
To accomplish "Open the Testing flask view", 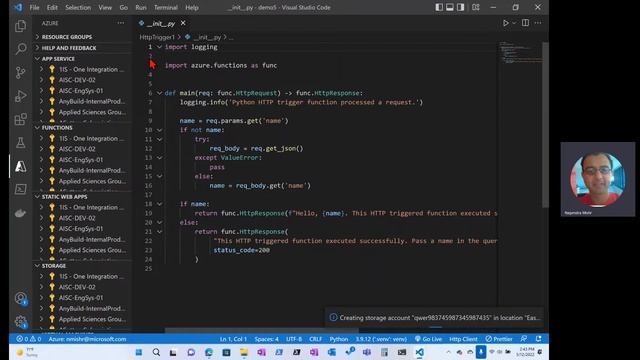I will coord(20,142).
